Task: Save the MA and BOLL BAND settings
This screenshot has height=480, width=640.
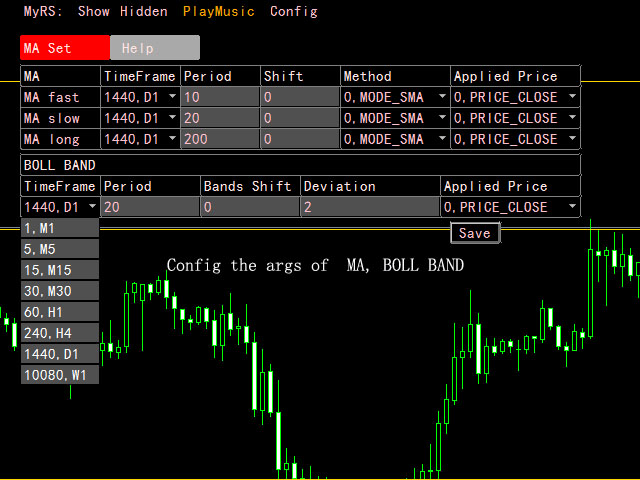Action: (x=475, y=233)
